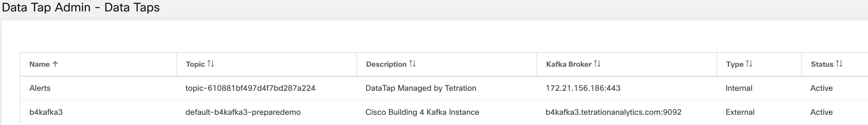Click b4kafka3.tetrationanalytics.com:9092 broker cell

pos(613,112)
